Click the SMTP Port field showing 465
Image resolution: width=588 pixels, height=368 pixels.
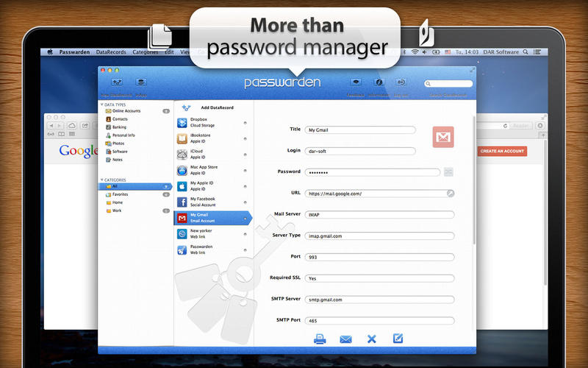(379, 321)
